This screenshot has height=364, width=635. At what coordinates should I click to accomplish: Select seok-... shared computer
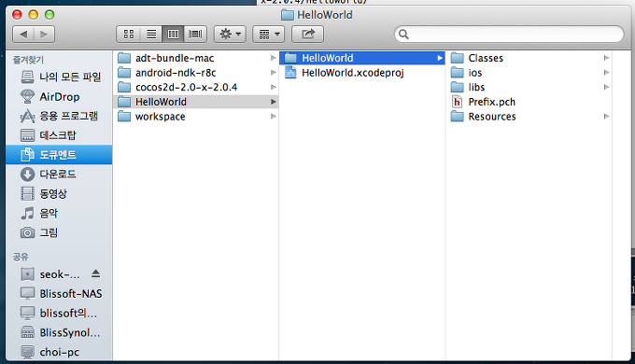[59, 274]
